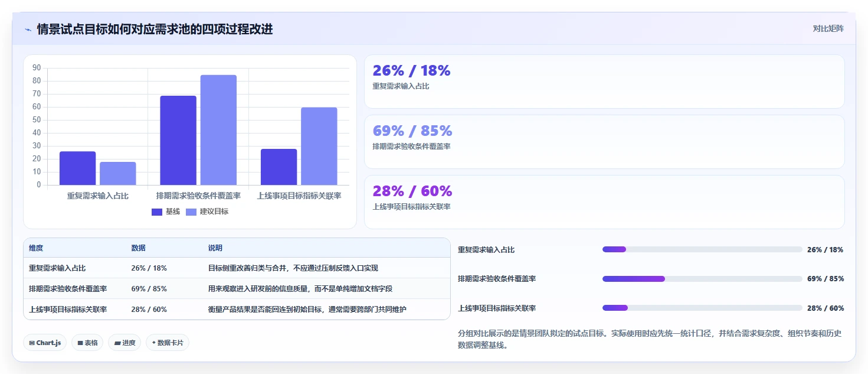Click progress value 69% / 85%
Screen dimensions: 868x374
[826, 279]
